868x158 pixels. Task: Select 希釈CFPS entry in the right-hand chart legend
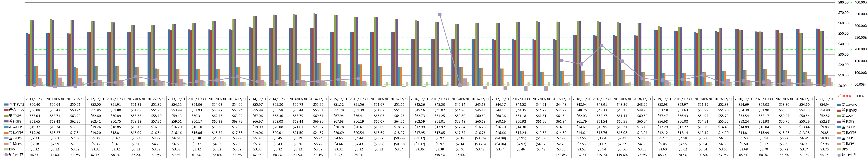[846, 132]
